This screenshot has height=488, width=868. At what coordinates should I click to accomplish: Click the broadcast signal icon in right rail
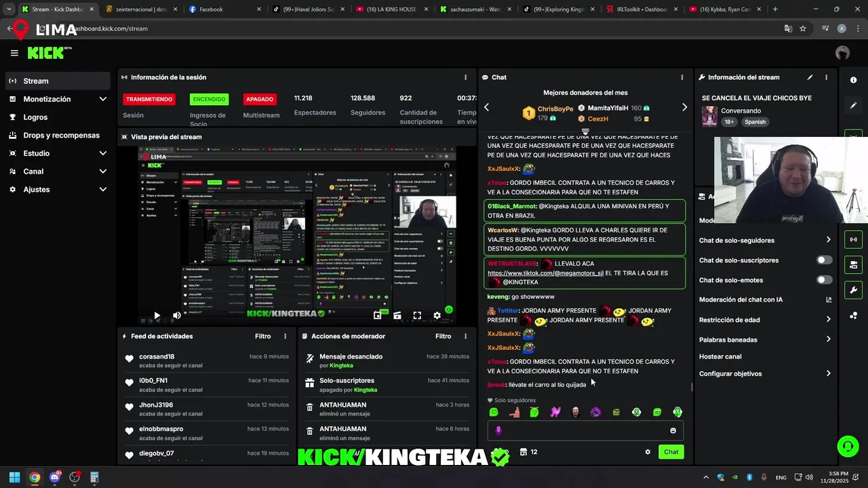click(x=853, y=239)
